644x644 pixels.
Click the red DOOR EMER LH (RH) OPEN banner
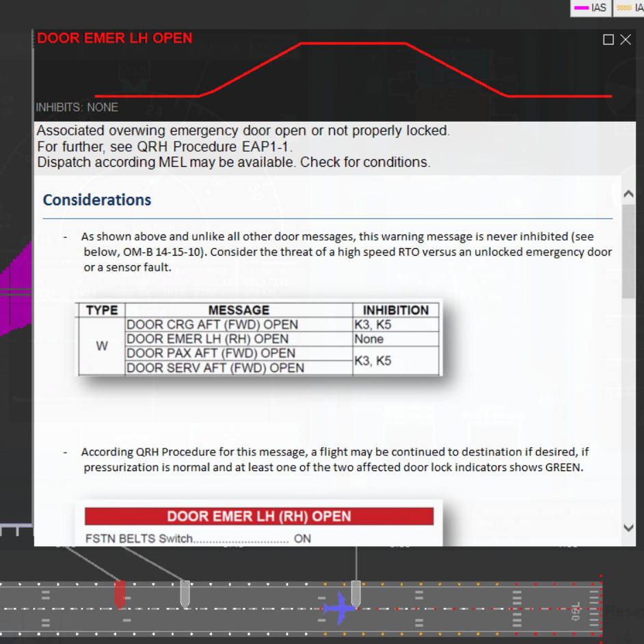258,516
